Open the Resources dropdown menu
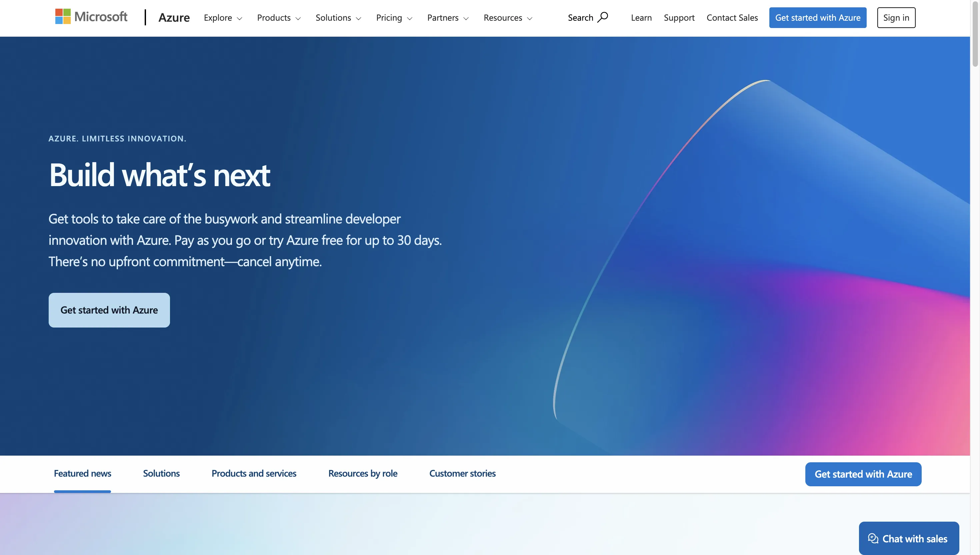 (508, 18)
